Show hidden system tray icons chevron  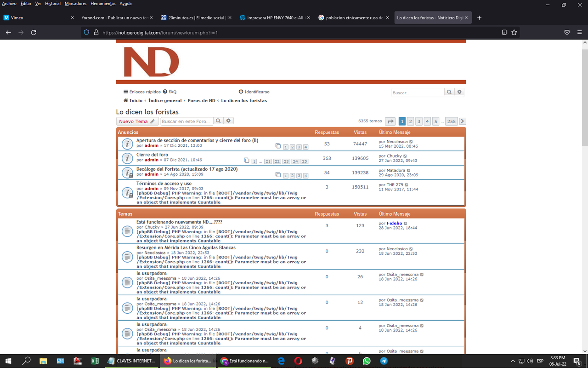pos(513,361)
